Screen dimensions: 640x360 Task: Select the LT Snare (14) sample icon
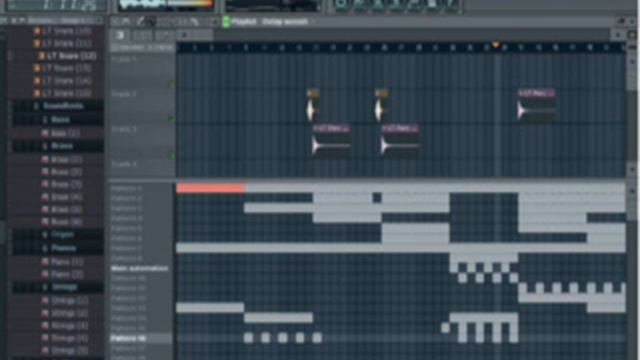pyautogui.click(x=37, y=81)
